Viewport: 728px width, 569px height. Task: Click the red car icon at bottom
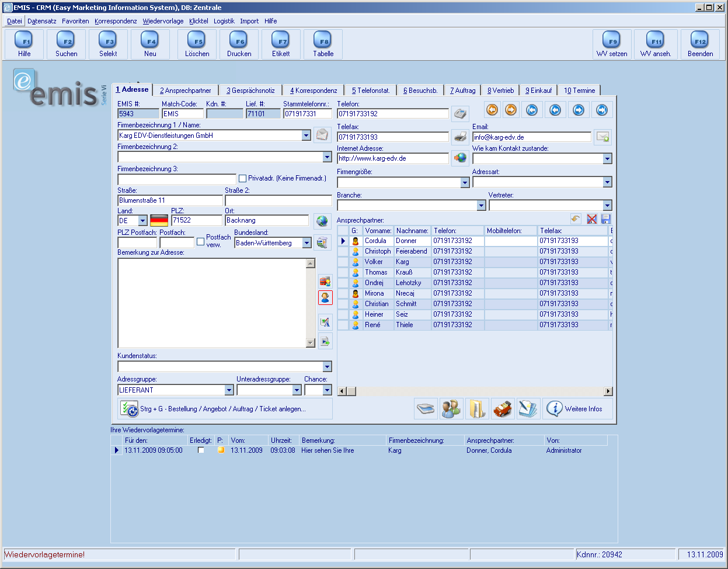pos(503,409)
